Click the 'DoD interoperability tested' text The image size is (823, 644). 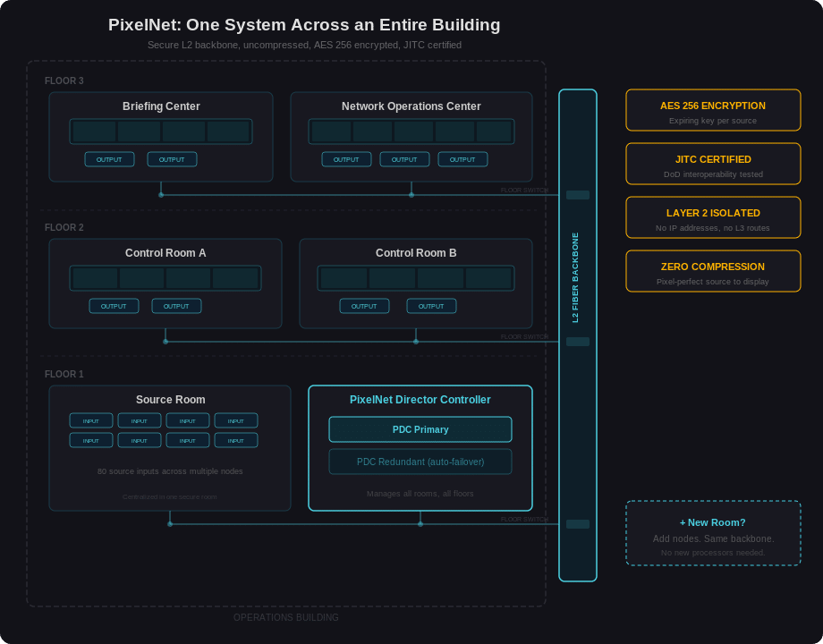pyautogui.click(x=713, y=174)
